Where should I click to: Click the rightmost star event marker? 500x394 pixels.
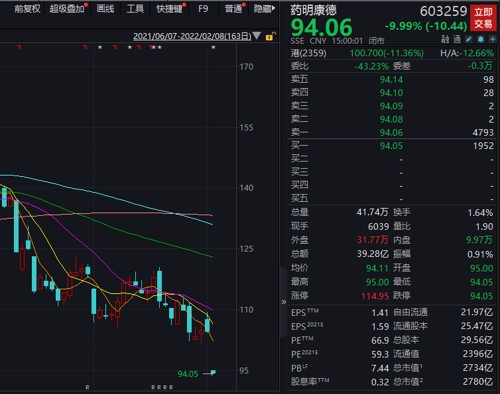click(213, 47)
